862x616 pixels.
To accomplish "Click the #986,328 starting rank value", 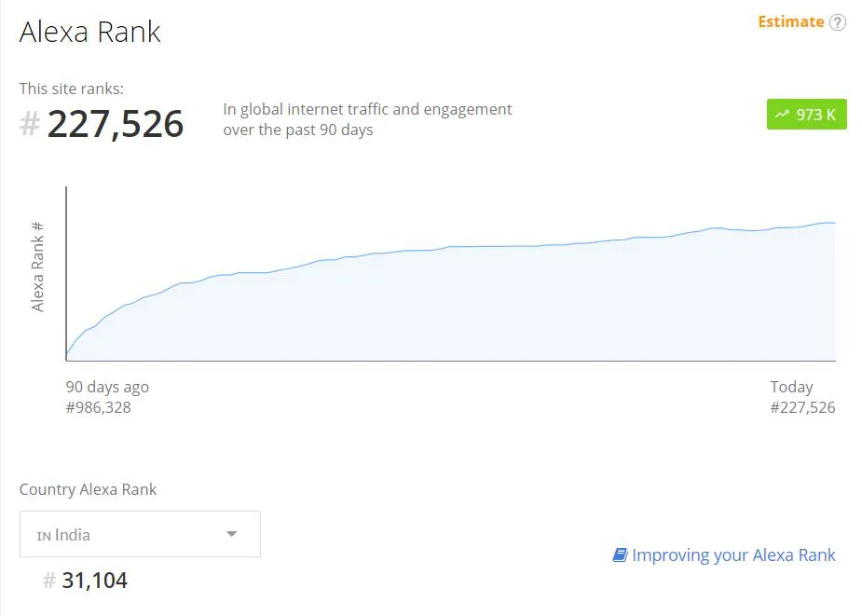I will click(x=99, y=407).
